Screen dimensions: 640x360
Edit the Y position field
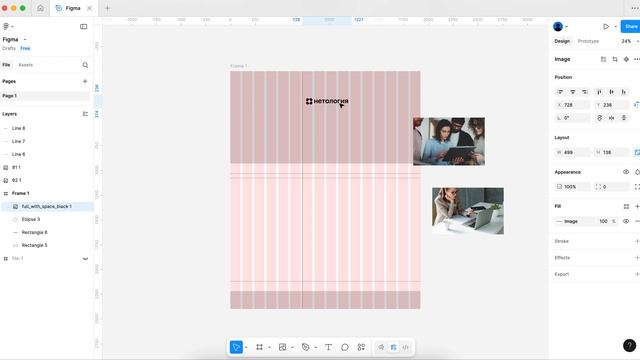point(611,105)
